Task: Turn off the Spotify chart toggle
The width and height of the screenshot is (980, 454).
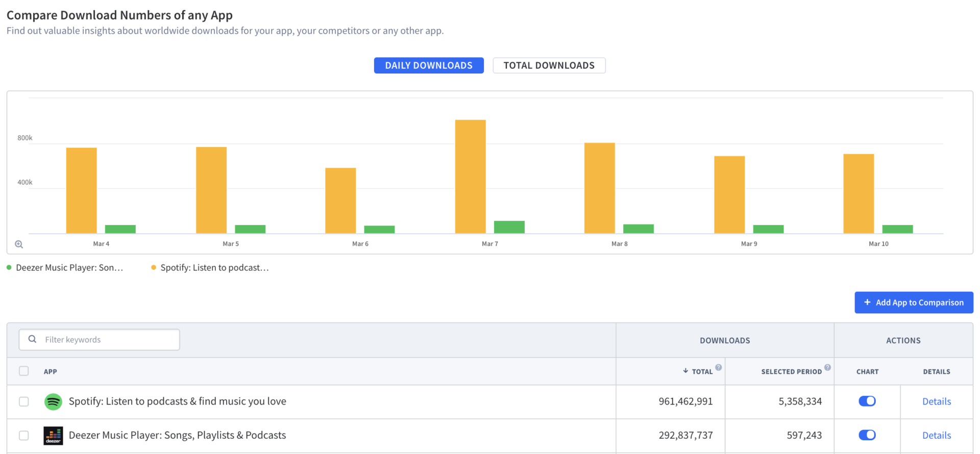Action: click(867, 401)
